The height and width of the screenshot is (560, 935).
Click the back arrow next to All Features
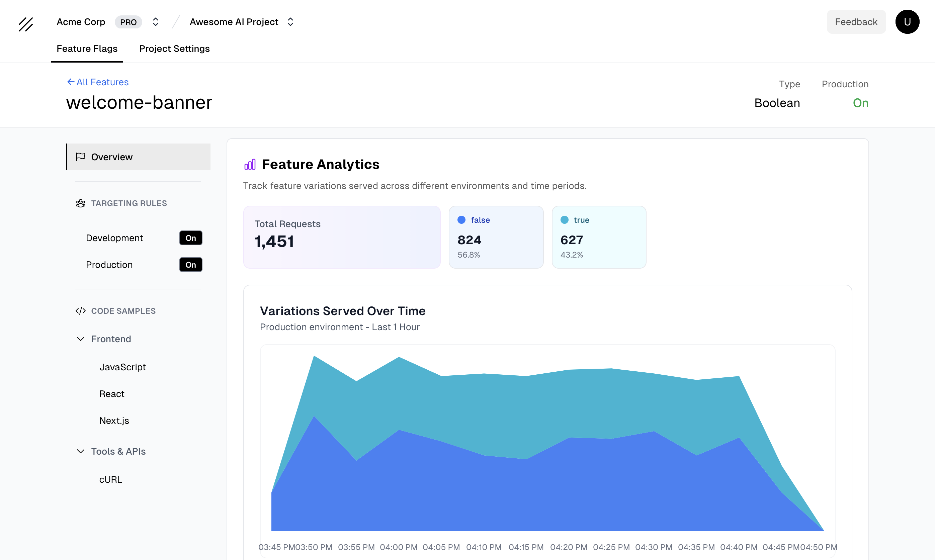point(70,82)
